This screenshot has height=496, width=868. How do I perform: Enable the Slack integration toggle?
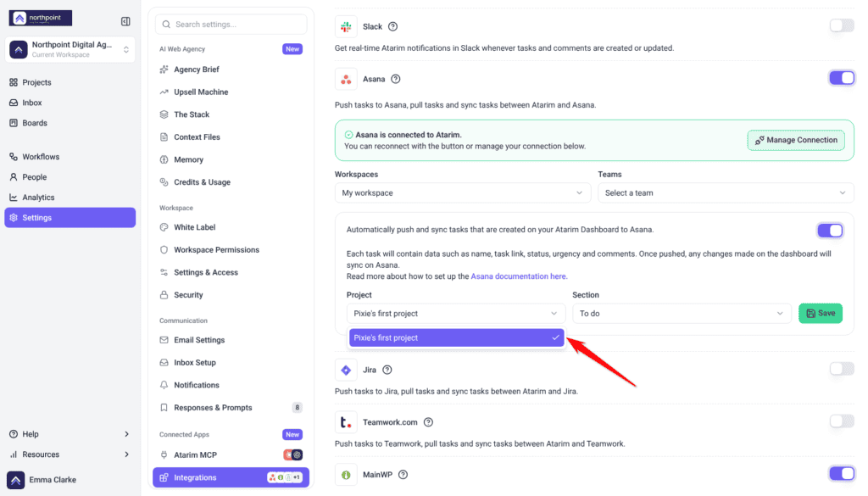(842, 25)
